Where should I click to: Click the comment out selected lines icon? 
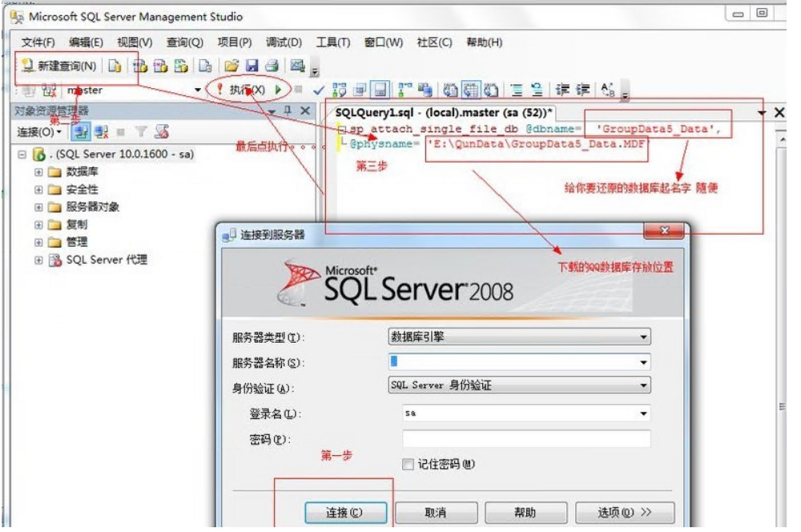tap(517, 91)
